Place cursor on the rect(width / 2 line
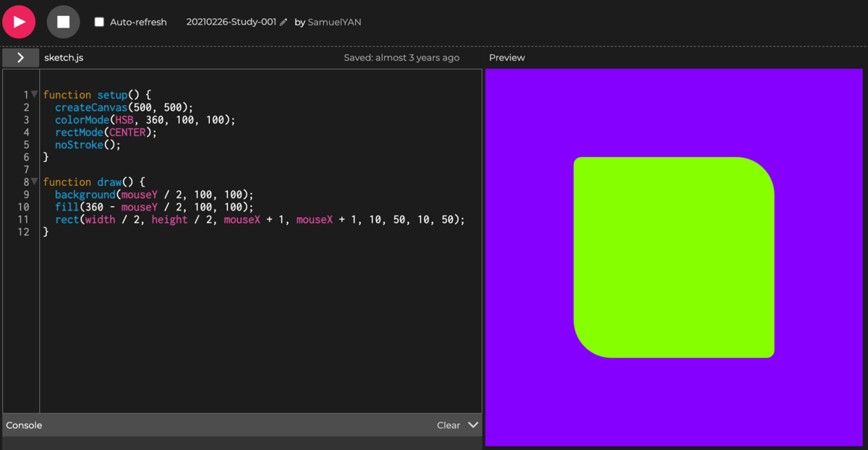The width and height of the screenshot is (868, 450). [260, 219]
